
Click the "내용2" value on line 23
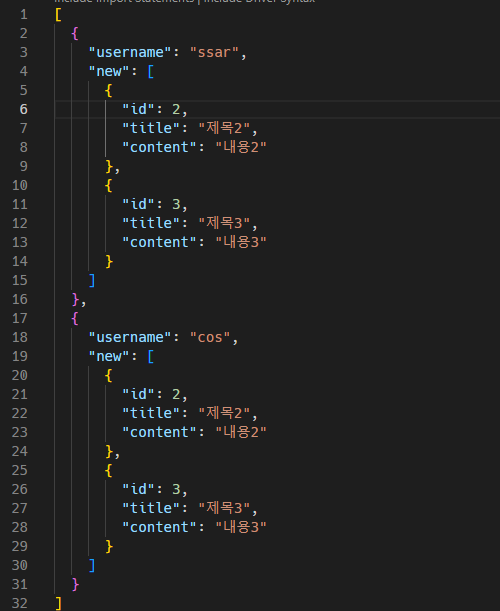[x=241, y=432]
